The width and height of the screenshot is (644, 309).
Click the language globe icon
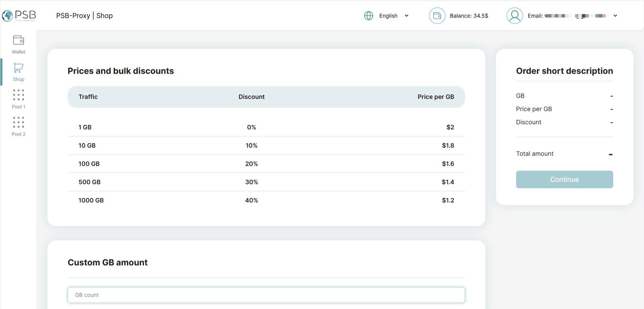pos(369,16)
